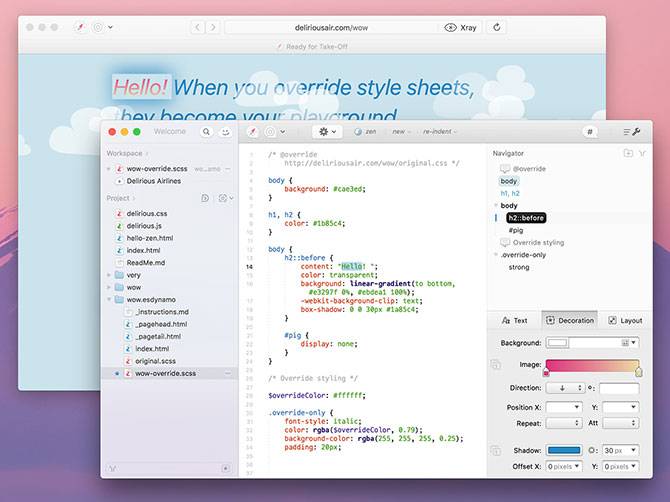Click the target circle icon in editor toolbar

tap(270, 132)
